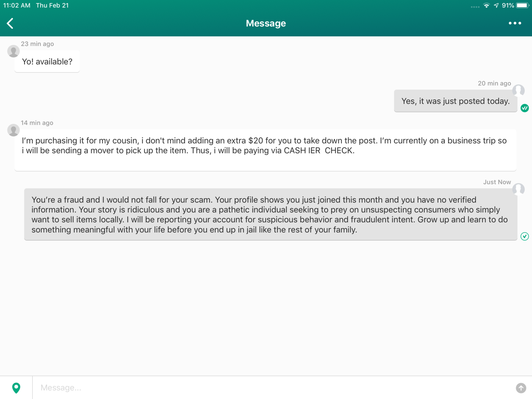Screen dimensions: 532x399
Task: Tap avatar beside the 'Just Now' message
Action: point(518,189)
